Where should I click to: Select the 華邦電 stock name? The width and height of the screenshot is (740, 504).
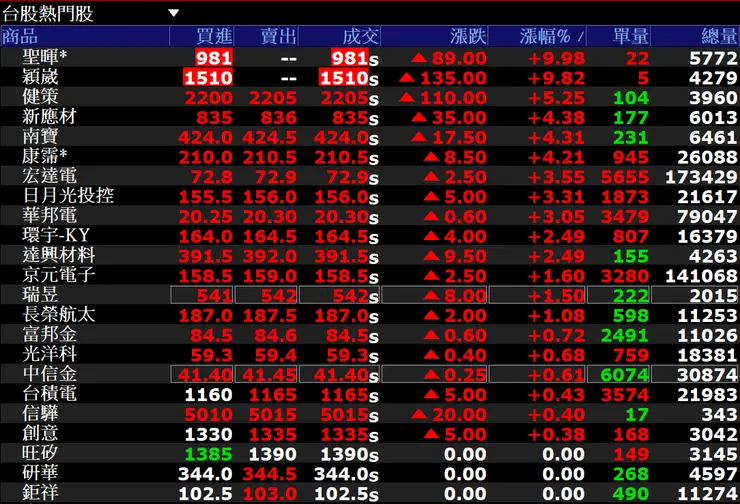coord(49,216)
